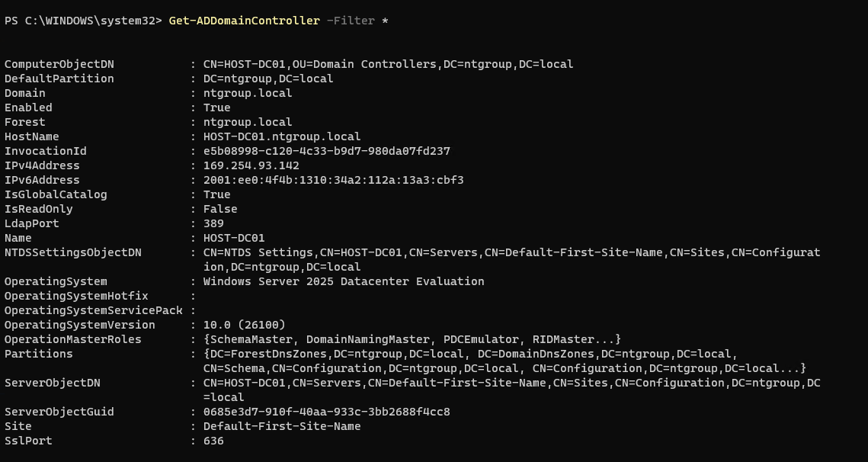Click the Site value Default-First-Site-Name
868x462 pixels.
(x=282, y=426)
